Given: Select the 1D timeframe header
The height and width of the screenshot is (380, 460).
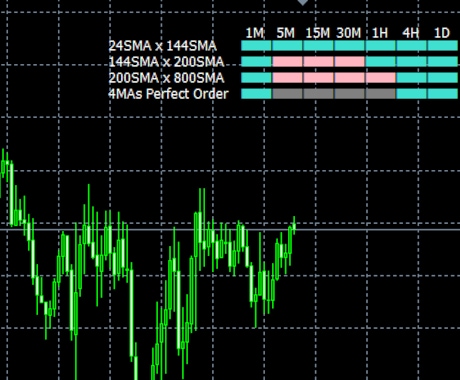Looking at the screenshot, I should 442,33.
